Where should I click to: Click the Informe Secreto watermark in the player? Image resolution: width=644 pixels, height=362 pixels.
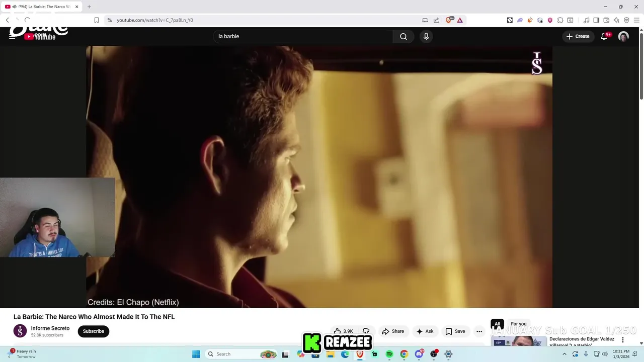(x=537, y=63)
